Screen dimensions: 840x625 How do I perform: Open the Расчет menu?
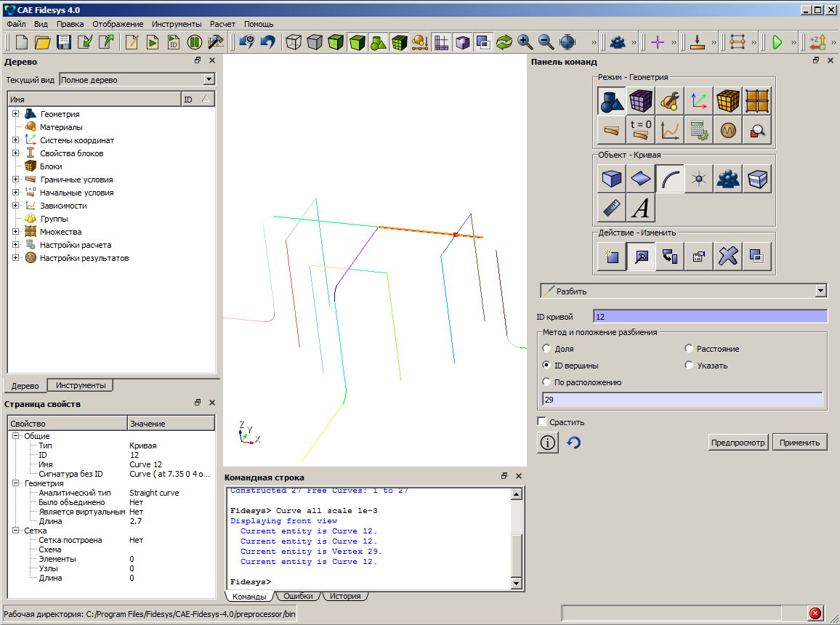coord(222,24)
